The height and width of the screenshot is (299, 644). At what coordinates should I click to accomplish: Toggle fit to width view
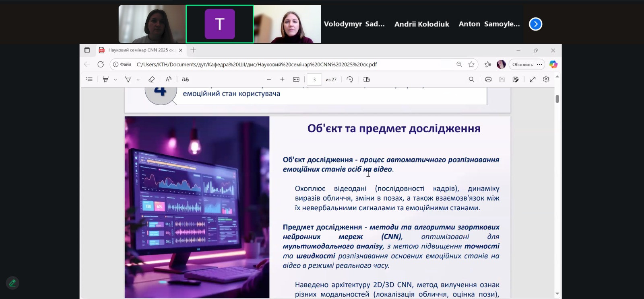(x=296, y=80)
